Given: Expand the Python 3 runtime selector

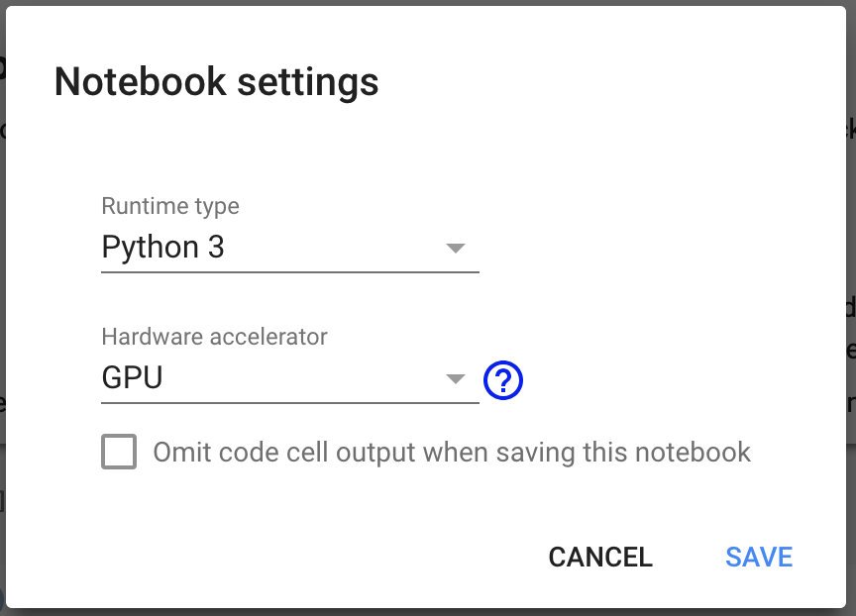Looking at the screenshot, I should coord(290,248).
